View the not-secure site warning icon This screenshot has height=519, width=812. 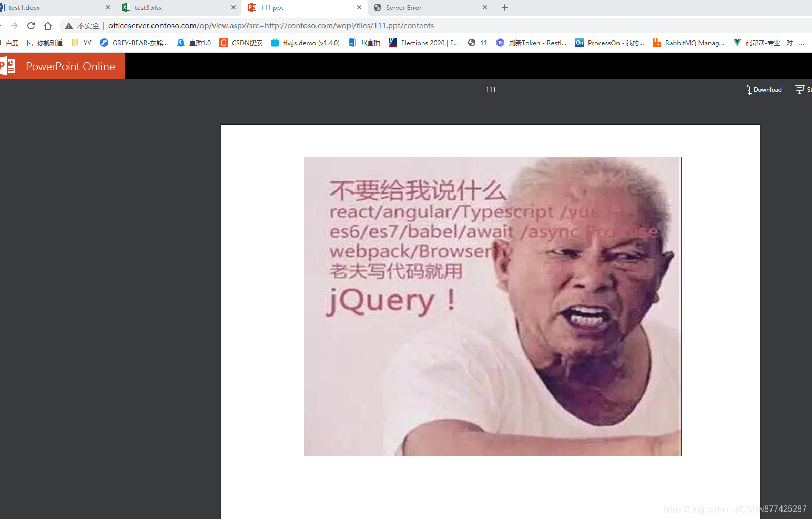[x=69, y=26]
